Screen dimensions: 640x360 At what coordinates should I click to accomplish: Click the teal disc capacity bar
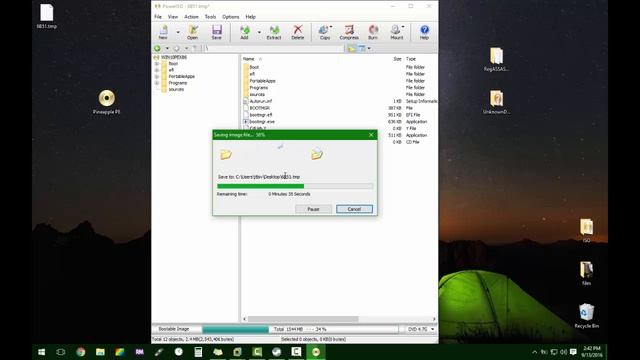(x=236, y=329)
